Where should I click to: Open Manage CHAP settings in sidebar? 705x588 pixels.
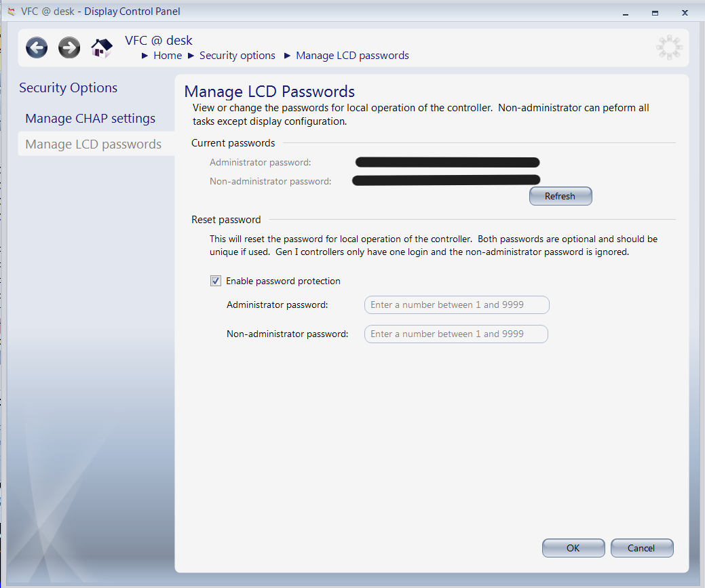(x=90, y=119)
